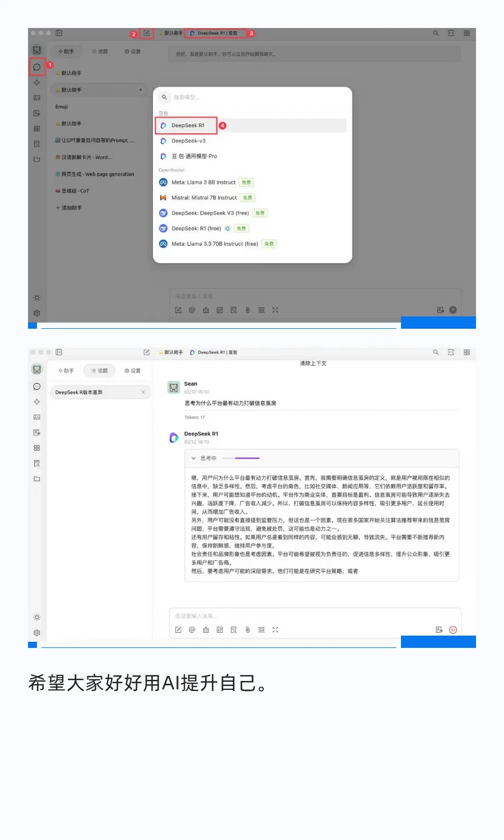Remove DeepSeek R版本差异 topic with its X
The height and width of the screenshot is (840, 504).
click(143, 392)
